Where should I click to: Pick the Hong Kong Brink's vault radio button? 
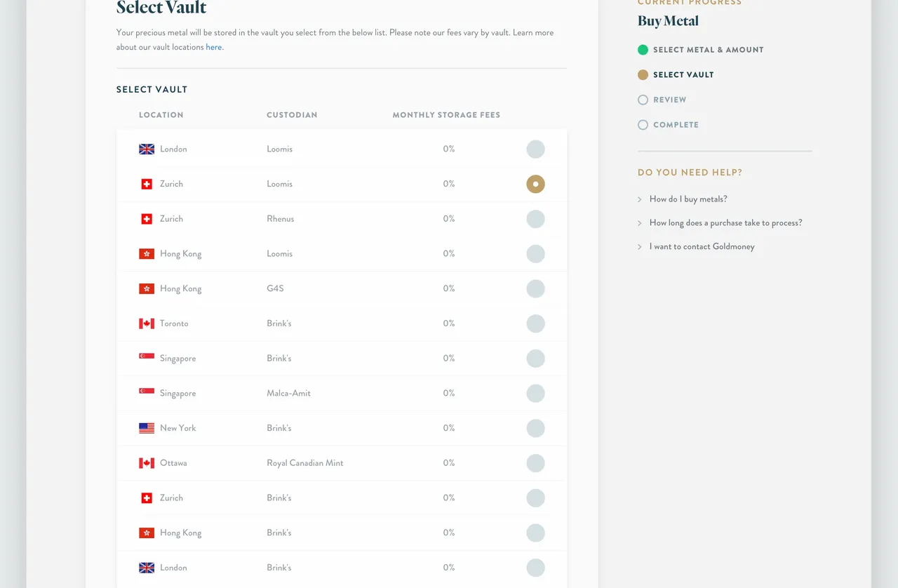535,533
